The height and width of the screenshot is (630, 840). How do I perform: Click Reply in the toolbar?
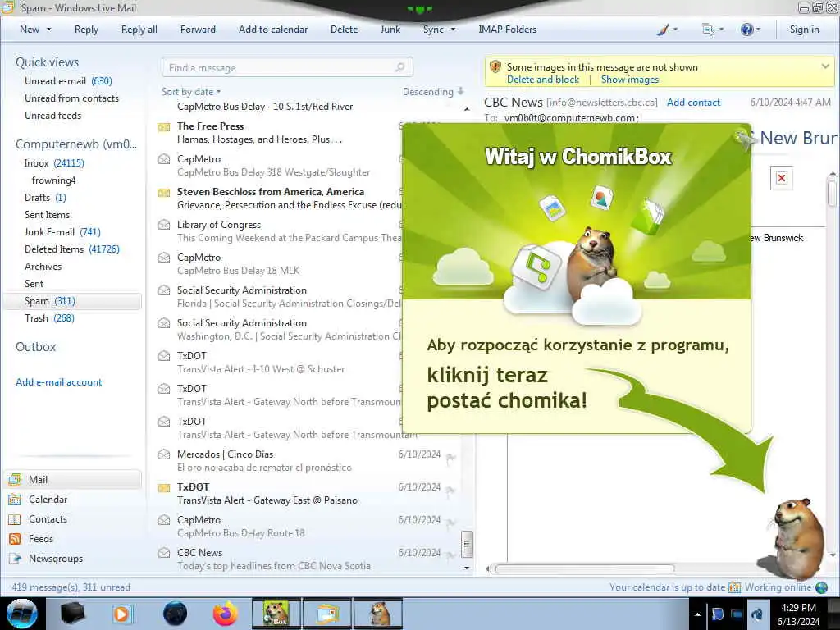86,30
